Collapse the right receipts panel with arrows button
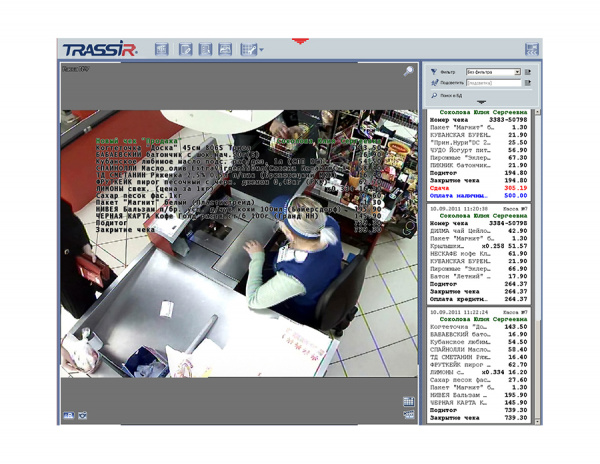Viewport: 600px width, 464px height. (531, 49)
